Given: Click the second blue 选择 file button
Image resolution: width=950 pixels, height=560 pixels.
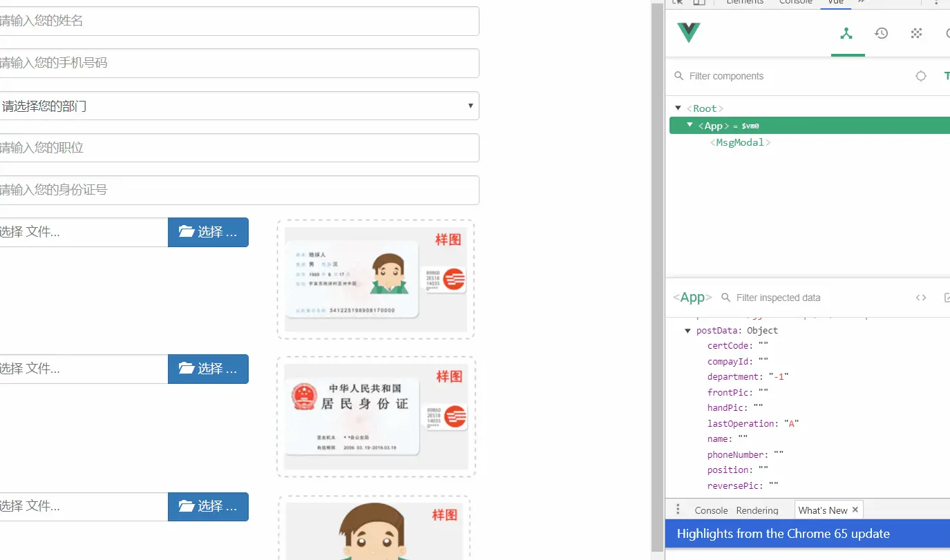Looking at the screenshot, I should click(x=208, y=369).
